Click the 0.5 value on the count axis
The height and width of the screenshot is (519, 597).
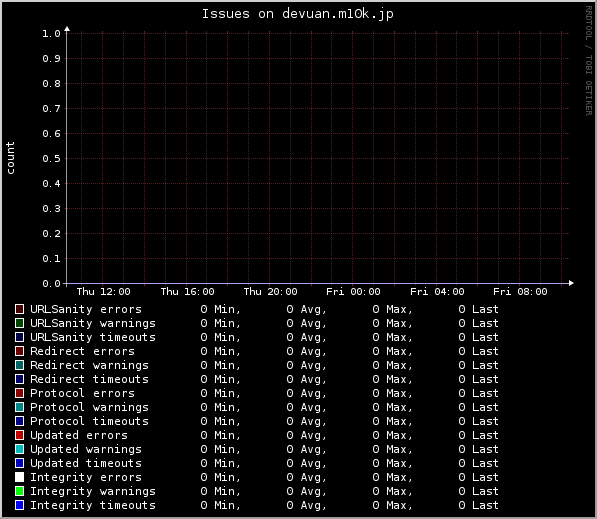tap(51, 158)
